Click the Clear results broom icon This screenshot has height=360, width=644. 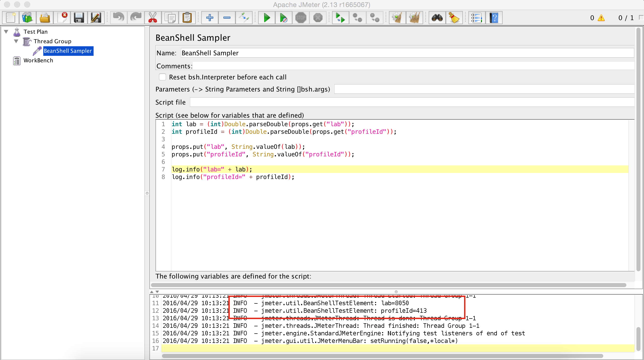[397, 18]
